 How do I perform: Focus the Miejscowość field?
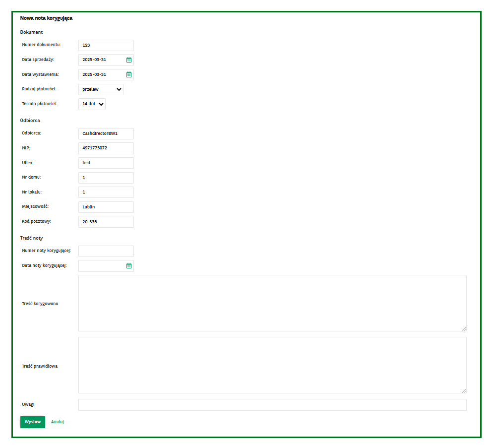tap(106, 207)
